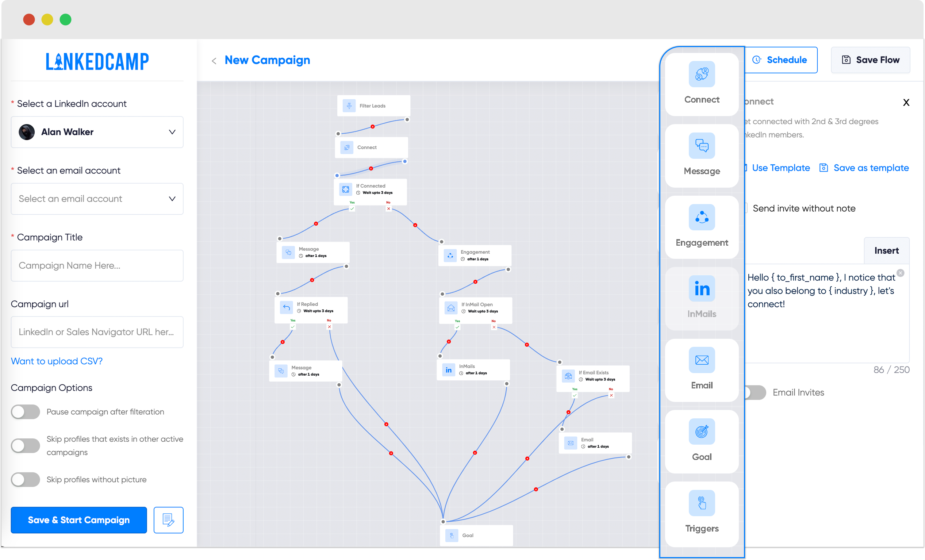Screen dimensions: 925x560
Task: Click the draft edit icon button
Action: click(x=168, y=520)
